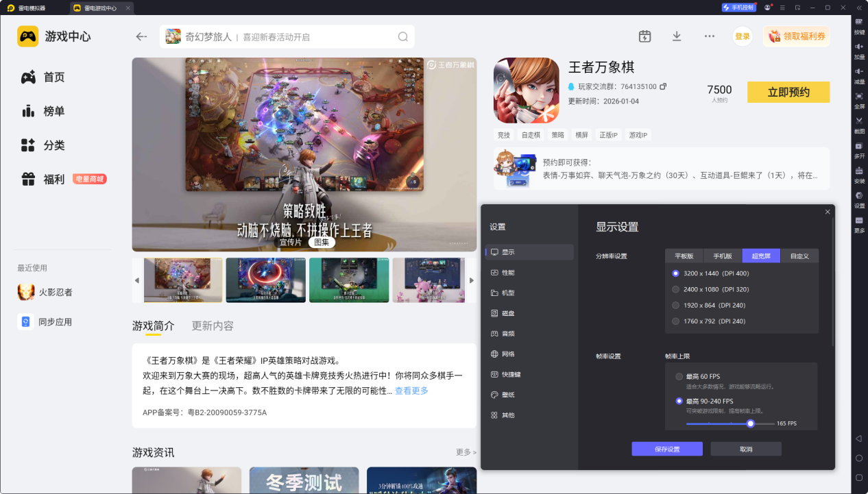Click the Android home circle button

tap(858, 458)
